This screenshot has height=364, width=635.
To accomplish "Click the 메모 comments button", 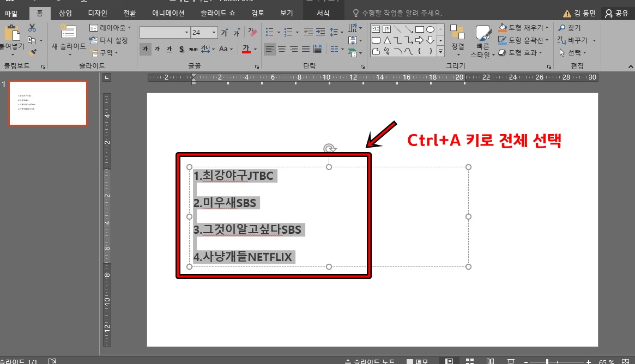I will click(x=417, y=361).
